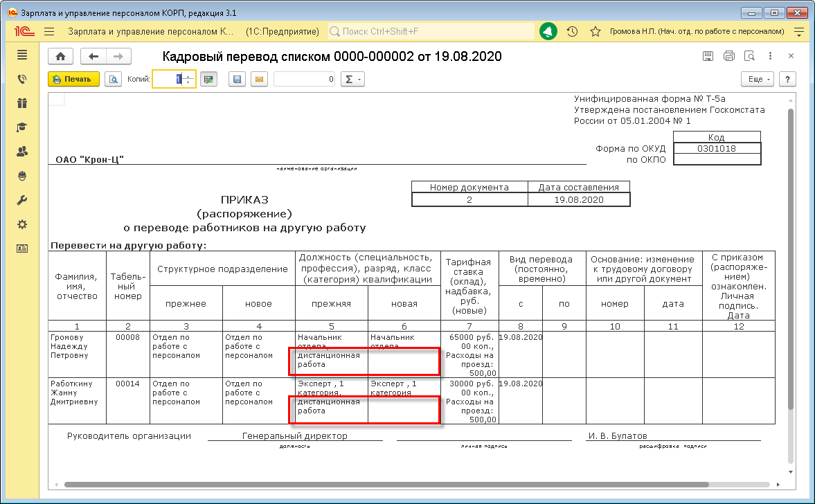Screen dimensions: 815x504
Task: Click the vertical scrollbar of the document
Action: [x=791, y=259]
